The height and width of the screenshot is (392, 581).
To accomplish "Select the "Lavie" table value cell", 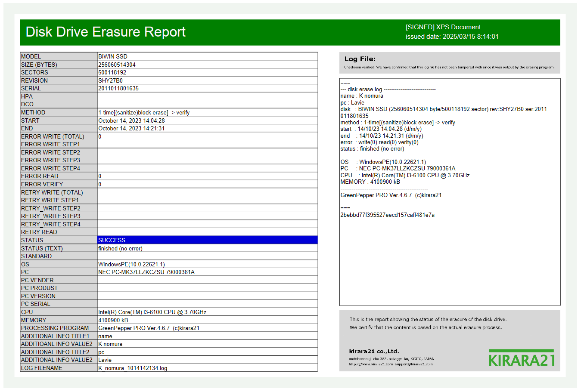I will click(208, 360).
